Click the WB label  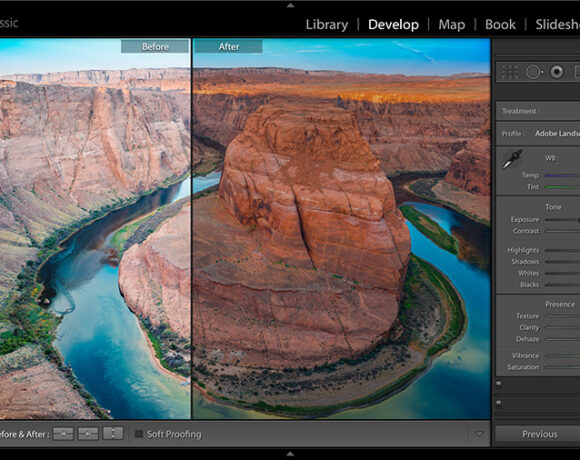(x=552, y=158)
